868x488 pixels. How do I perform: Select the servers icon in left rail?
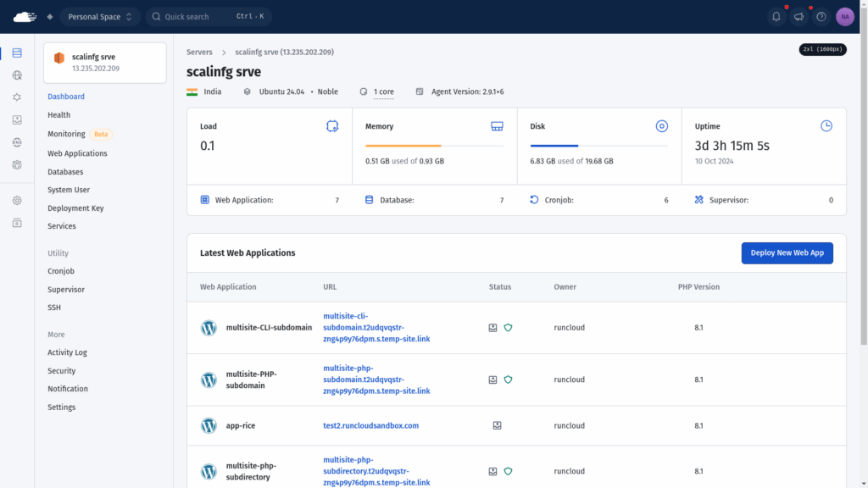click(x=17, y=53)
